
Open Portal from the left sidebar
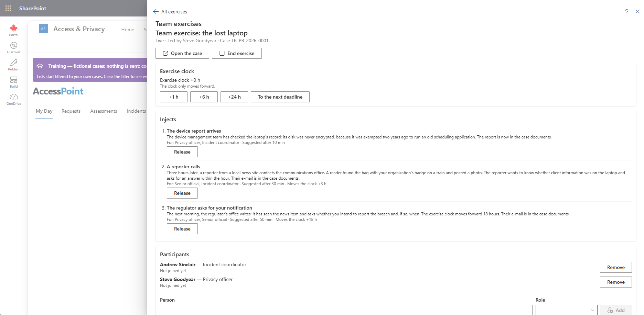(14, 30)
